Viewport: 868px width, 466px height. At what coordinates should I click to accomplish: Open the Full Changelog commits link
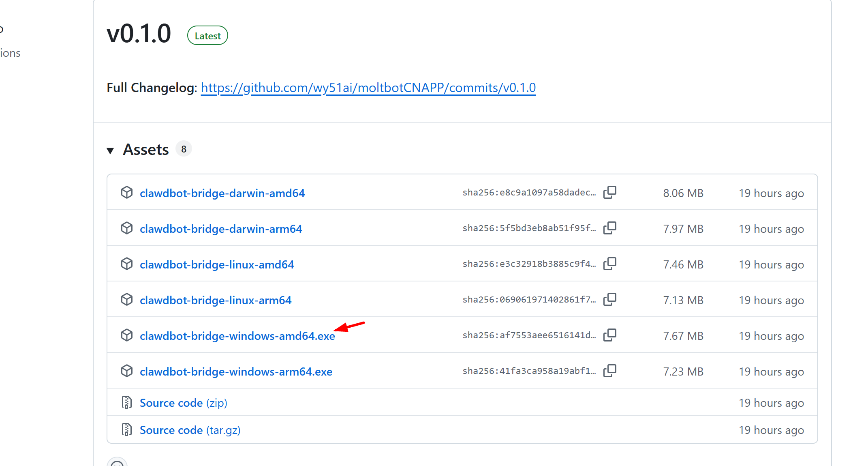click(x=368, y=88)
